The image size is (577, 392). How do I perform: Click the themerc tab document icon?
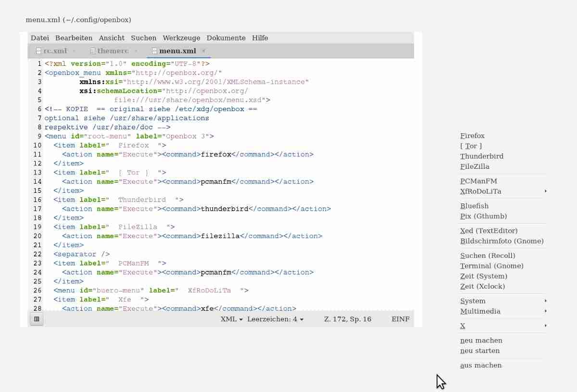click(92, 51)
